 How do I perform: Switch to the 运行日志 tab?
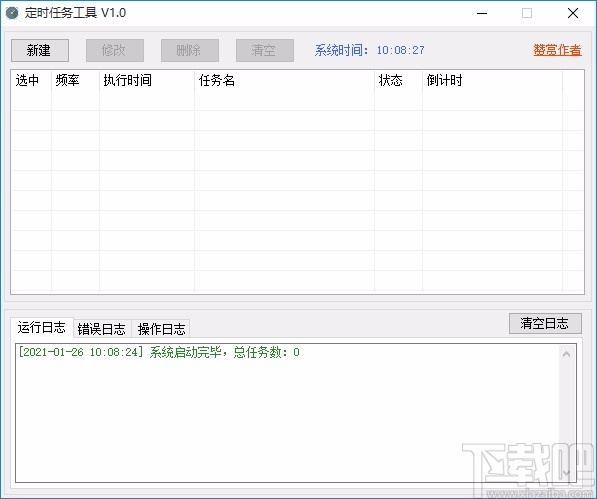pyautogui.click(x=42, y=327)
